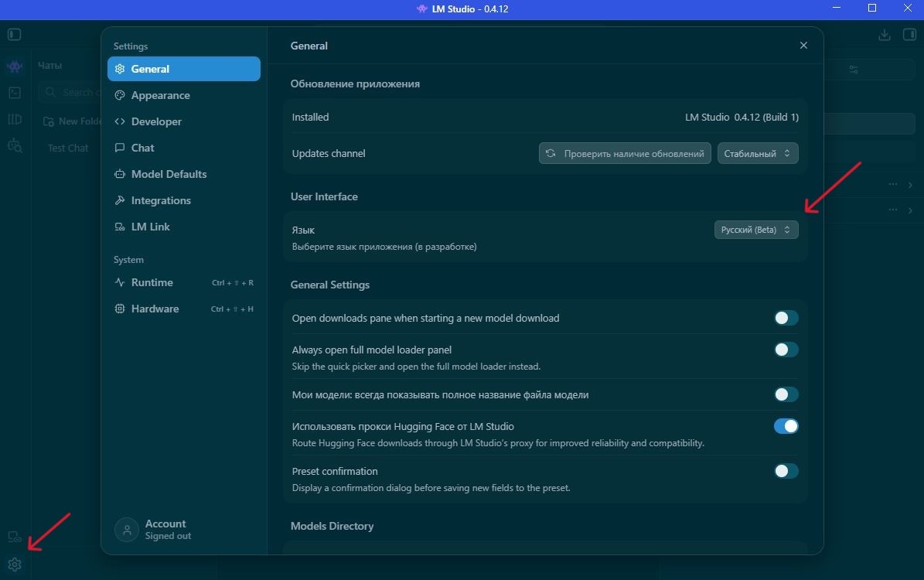Click the Developer code brackets icon
The image size is (924, 580).
click(120, 121)
